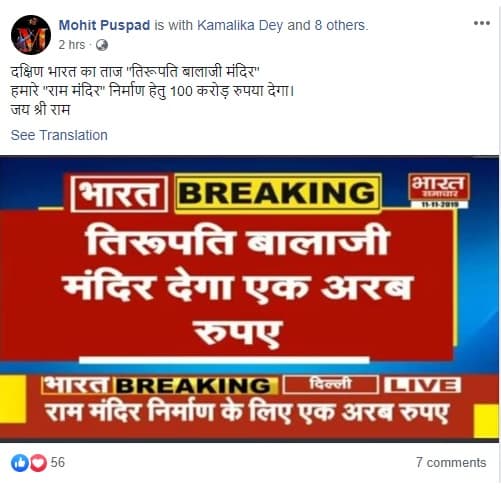Click the Hindi post caption text

152,91
